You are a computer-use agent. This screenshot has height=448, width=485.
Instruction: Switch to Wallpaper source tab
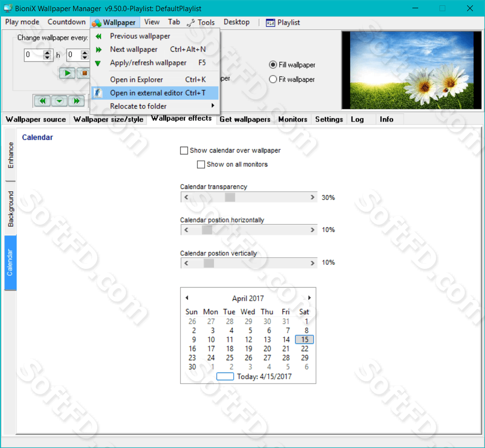pos(36,120)
